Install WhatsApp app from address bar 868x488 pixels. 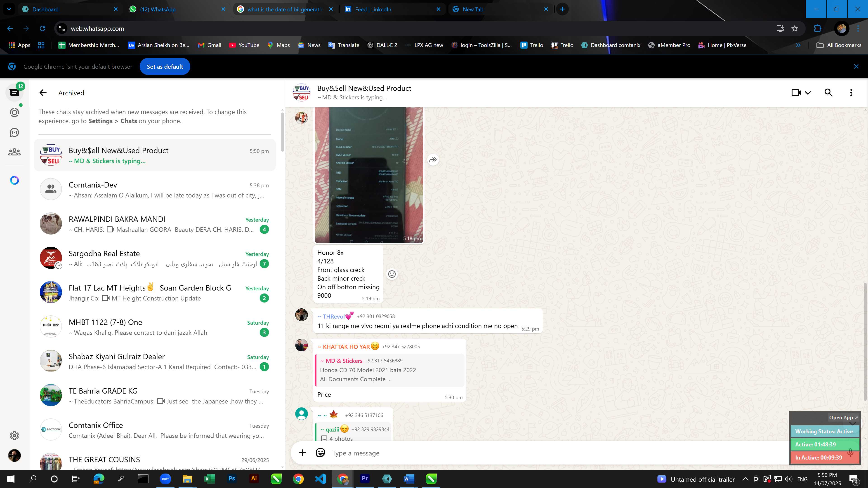[x=780, y=29]
